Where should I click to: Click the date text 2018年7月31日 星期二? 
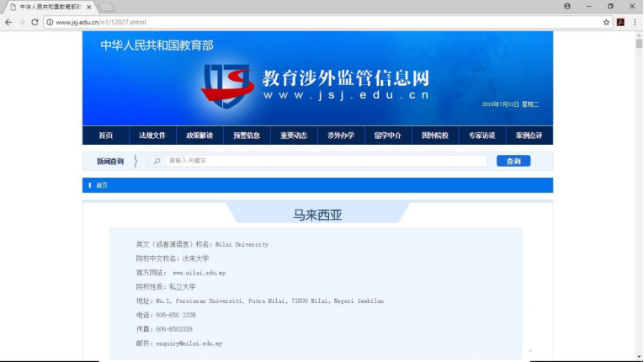(x=510, y=104)
